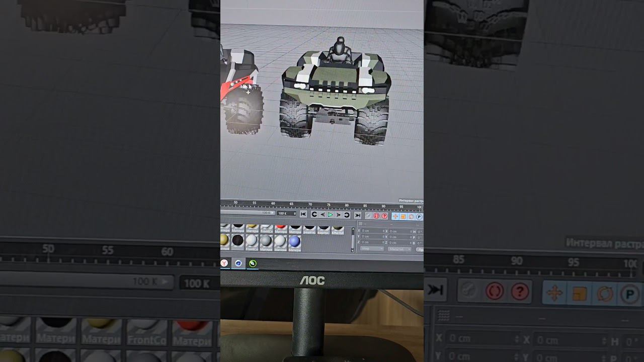Toggle parameter keyframe recording P icon

(x=419, y=217)
